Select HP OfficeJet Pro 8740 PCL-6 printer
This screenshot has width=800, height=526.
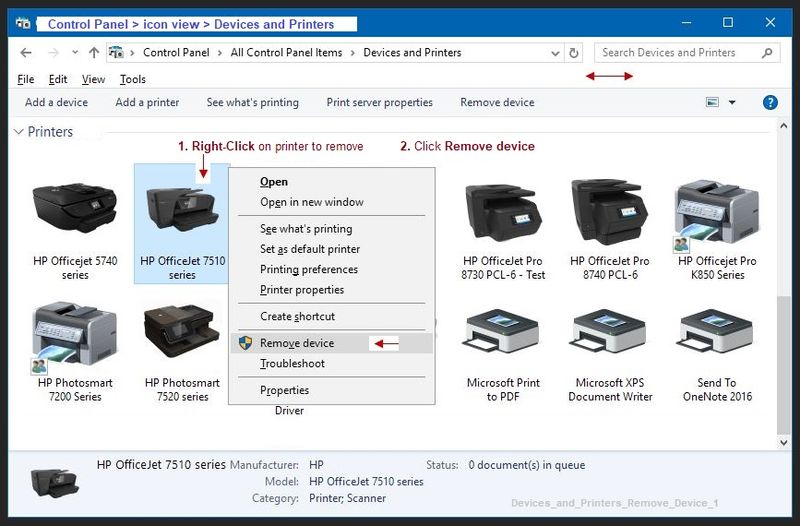[x=610, y=211]
